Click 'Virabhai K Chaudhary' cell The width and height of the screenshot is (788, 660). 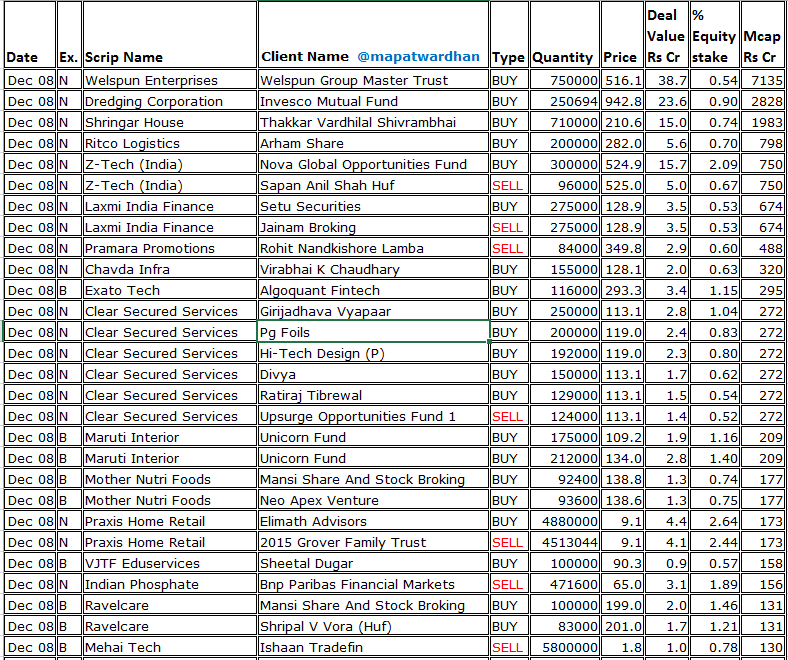pyautogui.click(x=373, y=269)
